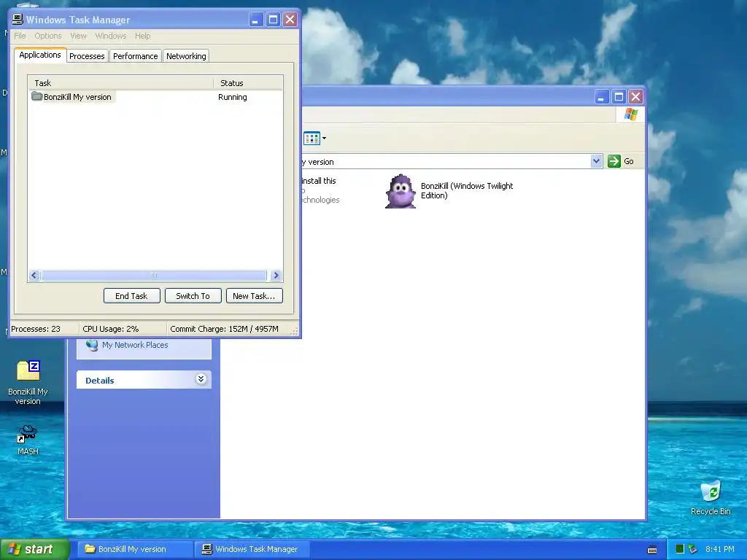Click Windows Task Manager taskbar button
The height and width of the screenshot is (560, 747).
click(252, 549)
